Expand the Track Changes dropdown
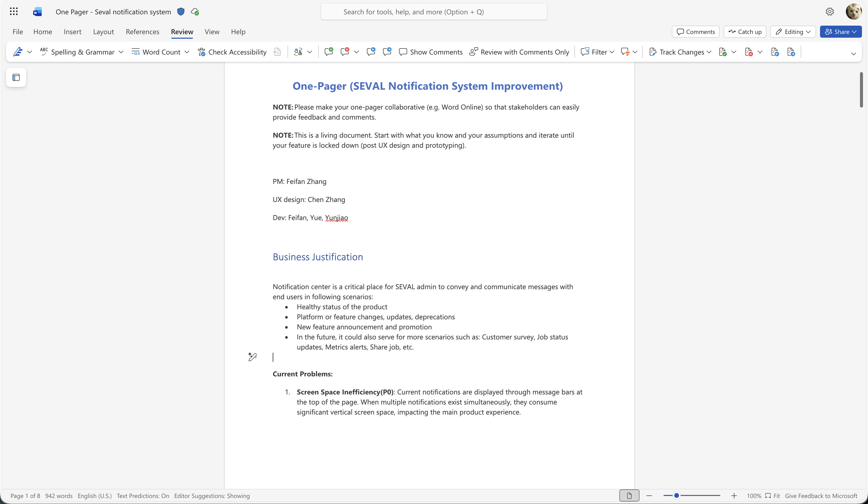 tap(709, 52)
